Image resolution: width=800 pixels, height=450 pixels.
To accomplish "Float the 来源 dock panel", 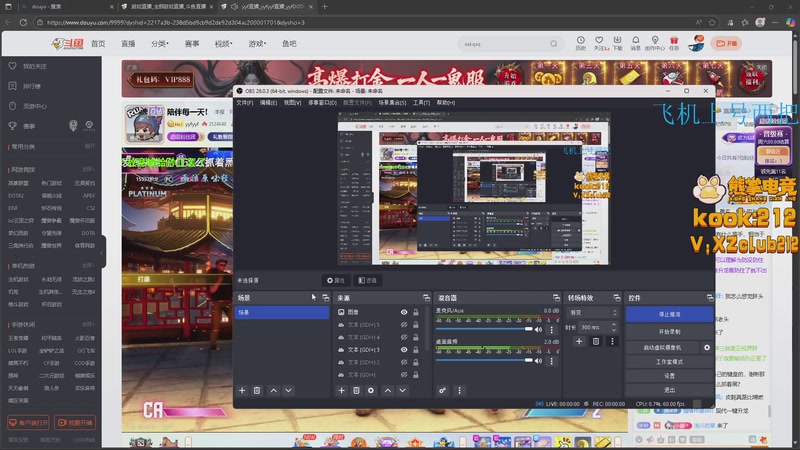I will [x=426, y=298].
